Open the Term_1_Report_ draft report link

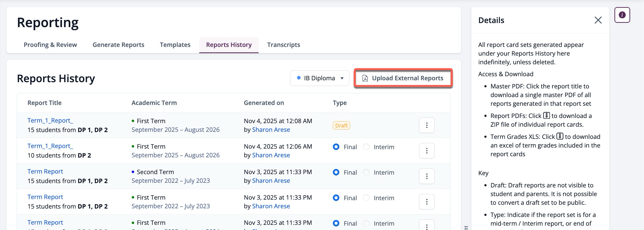[50, 120]
